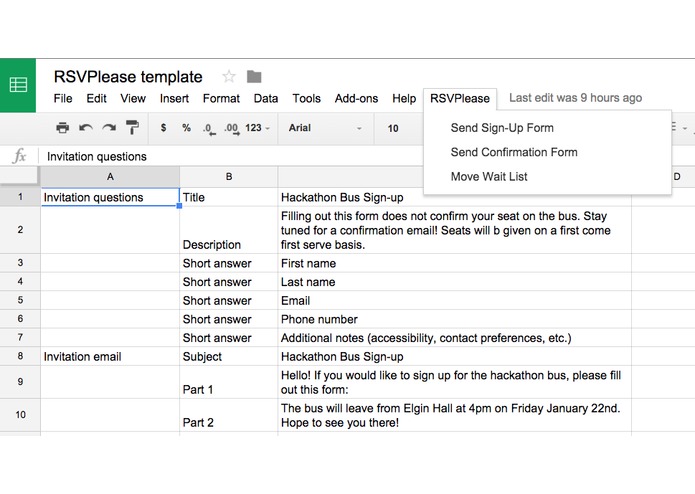Open the move-to-folder icon
695x494 pixels.
pyautogui.click(x=254, y=77)
